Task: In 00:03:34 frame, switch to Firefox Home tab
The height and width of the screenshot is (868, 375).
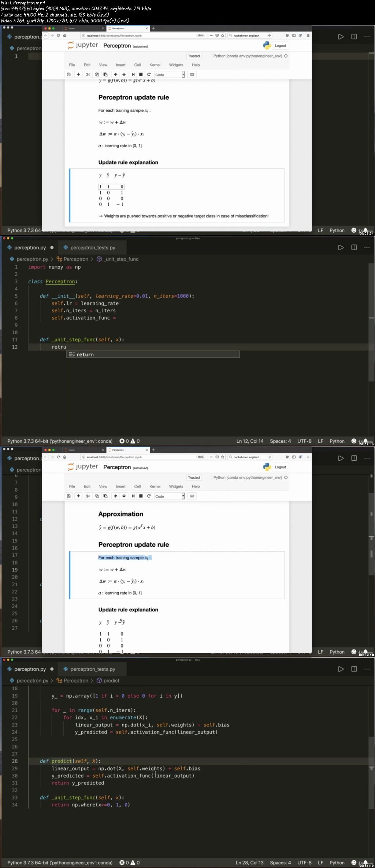Action: [83, 28]
